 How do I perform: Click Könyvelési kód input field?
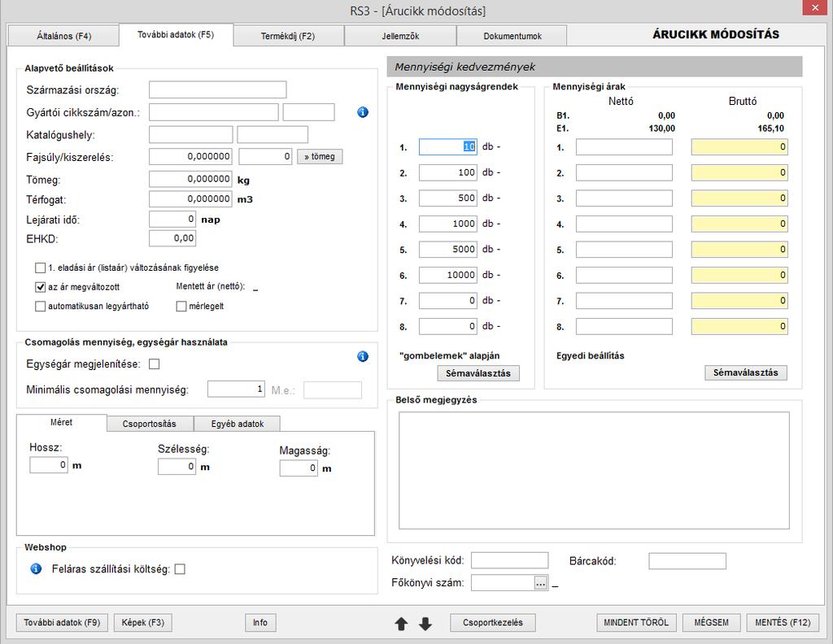(509, 560)
